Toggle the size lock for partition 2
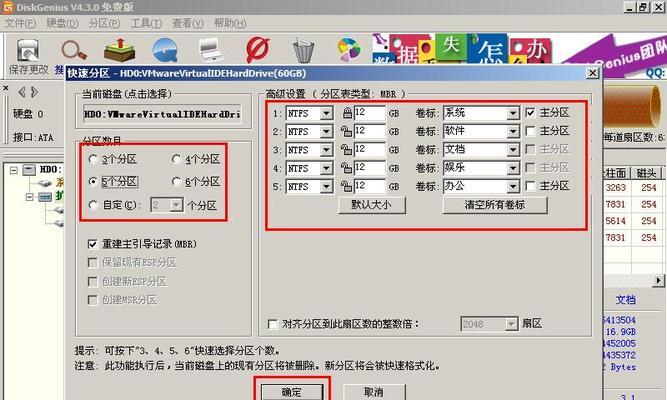The width and height of the screenshot is (667, 400). (346, 131)
